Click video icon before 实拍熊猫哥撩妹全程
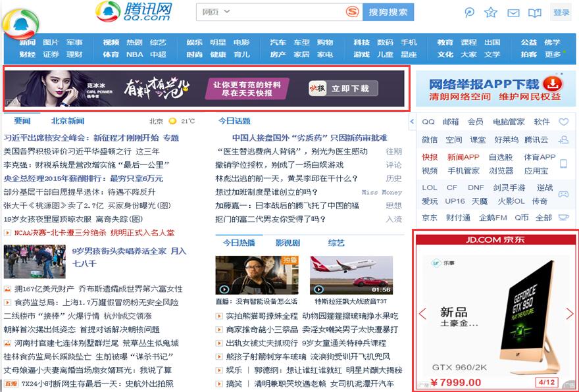The width and height of the screenshot is (579, 392). click(219, 316)
